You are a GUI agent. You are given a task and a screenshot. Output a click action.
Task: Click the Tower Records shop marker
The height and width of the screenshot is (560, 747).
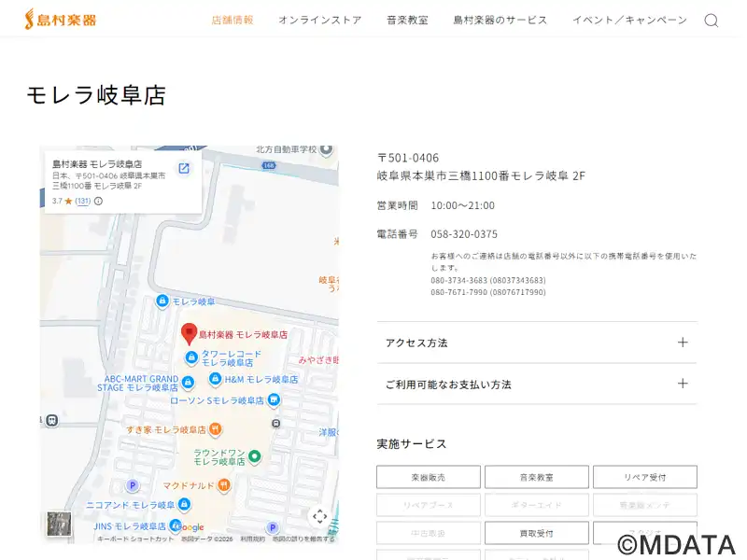pos(190,358)
